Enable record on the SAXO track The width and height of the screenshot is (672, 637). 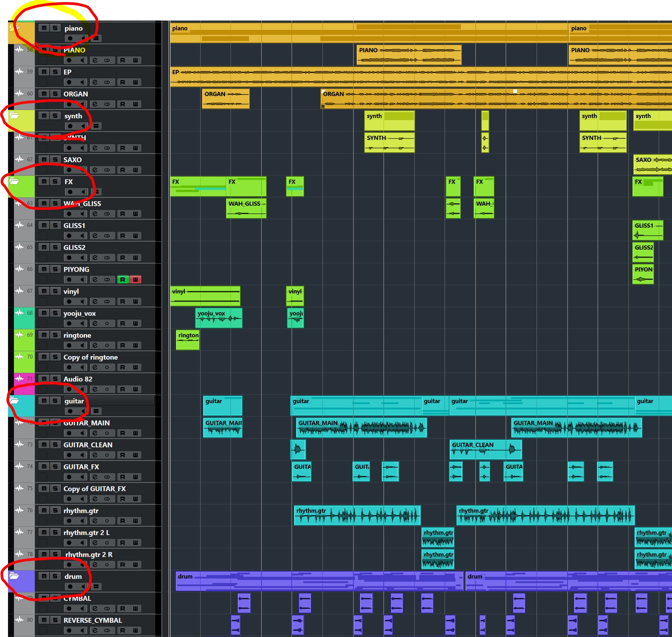click(x=69, y=170)
